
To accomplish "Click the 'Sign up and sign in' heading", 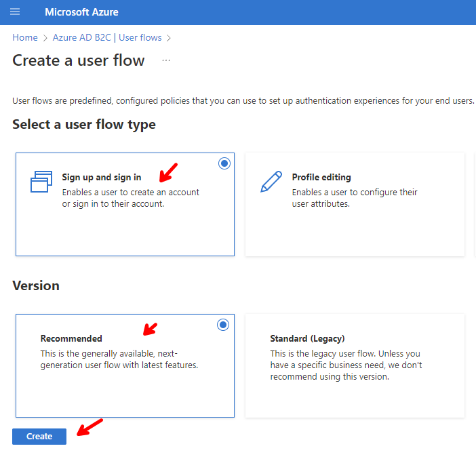I will pos(102,177).
